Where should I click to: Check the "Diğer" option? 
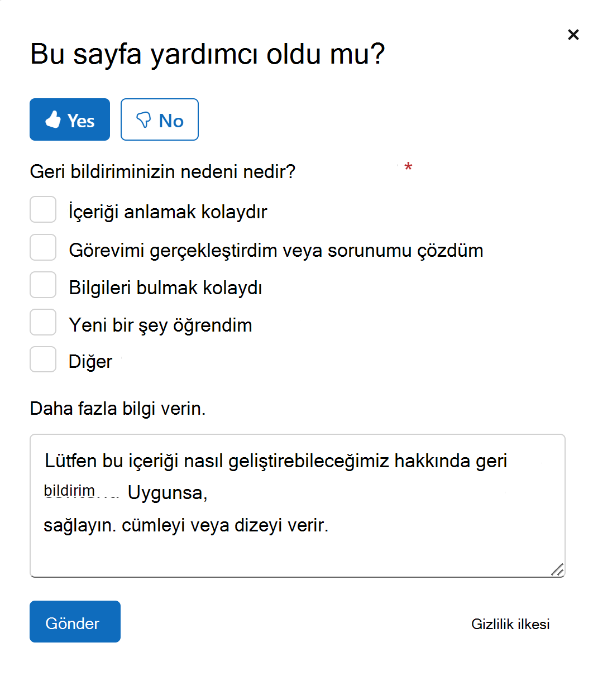click(x=43, y=359)
